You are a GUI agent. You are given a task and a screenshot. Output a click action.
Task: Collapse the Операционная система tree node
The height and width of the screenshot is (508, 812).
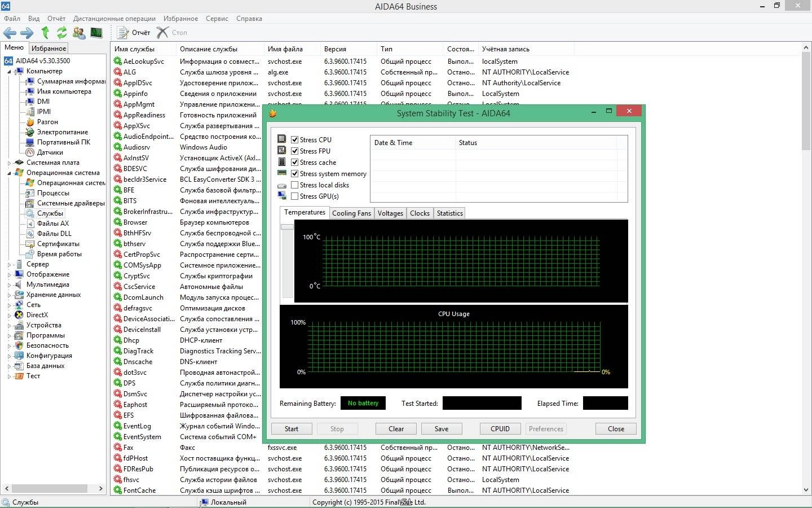(9, 173)
